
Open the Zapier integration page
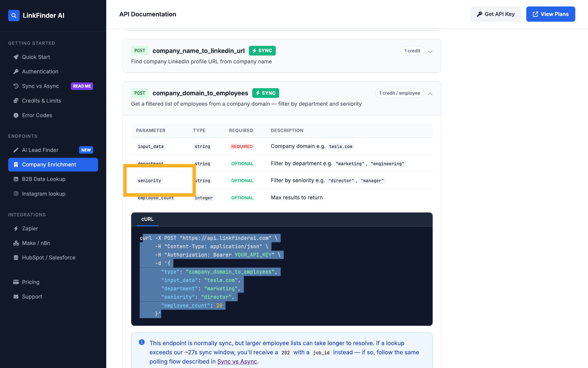[x=53, y=229]
